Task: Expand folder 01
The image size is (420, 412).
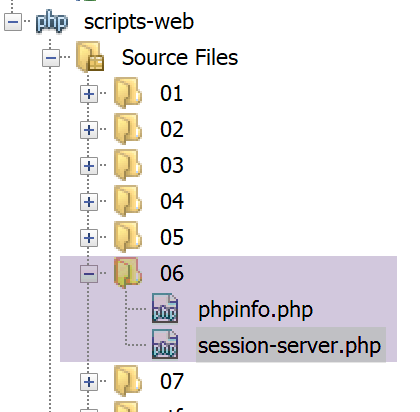Action: coord(89,94)
